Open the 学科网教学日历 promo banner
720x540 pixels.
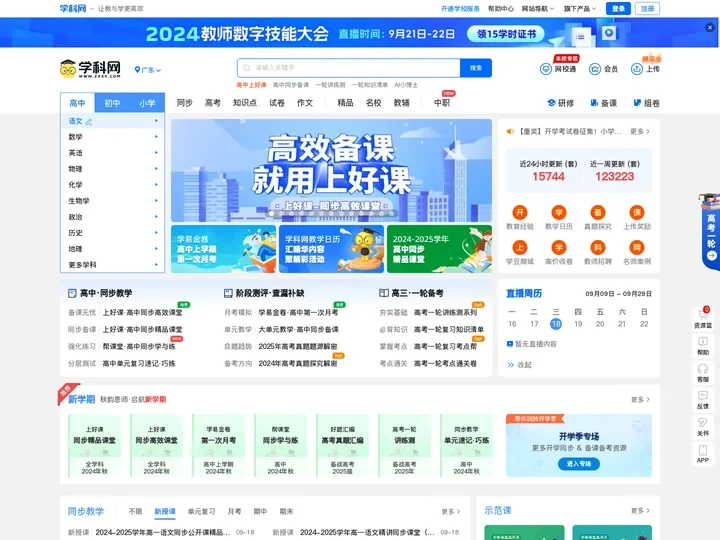pyautogui.click(x=331, y=249)
